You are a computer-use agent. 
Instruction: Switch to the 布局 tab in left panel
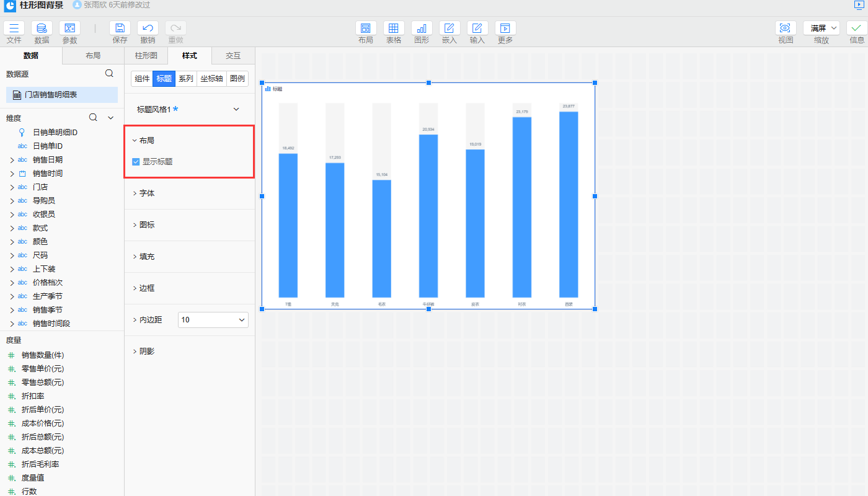pyautogui.click(x=93, y=55)
